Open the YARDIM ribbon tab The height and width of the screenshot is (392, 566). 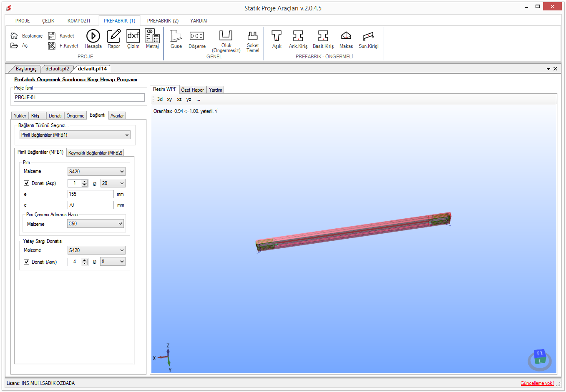coord(199,21)
